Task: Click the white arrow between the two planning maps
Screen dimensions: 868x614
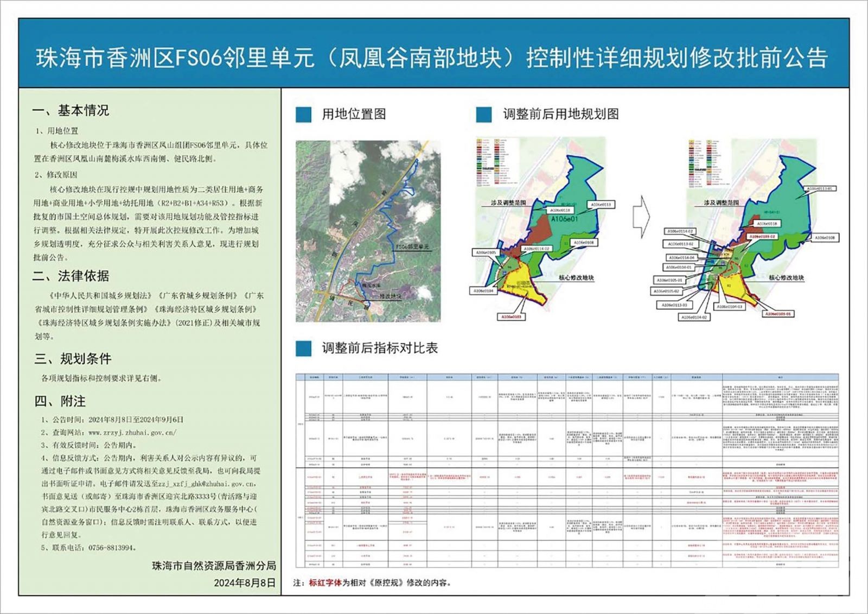Action: click(x=642, y=217)
